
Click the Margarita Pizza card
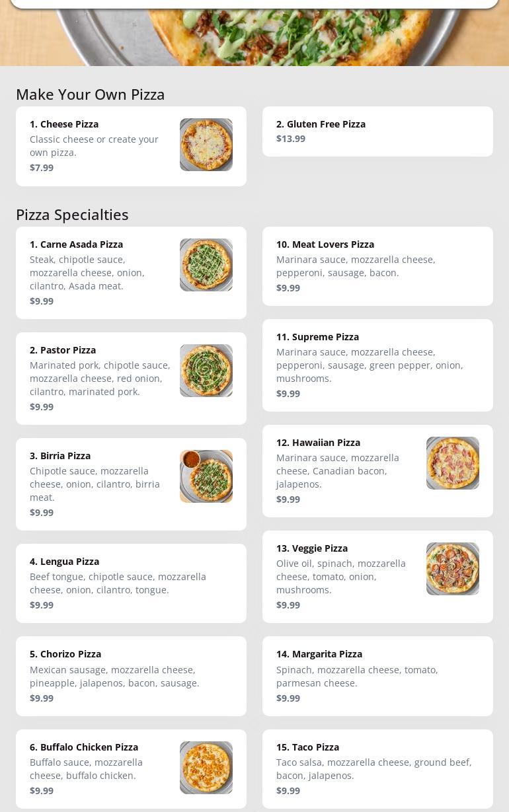coord(377,676)
